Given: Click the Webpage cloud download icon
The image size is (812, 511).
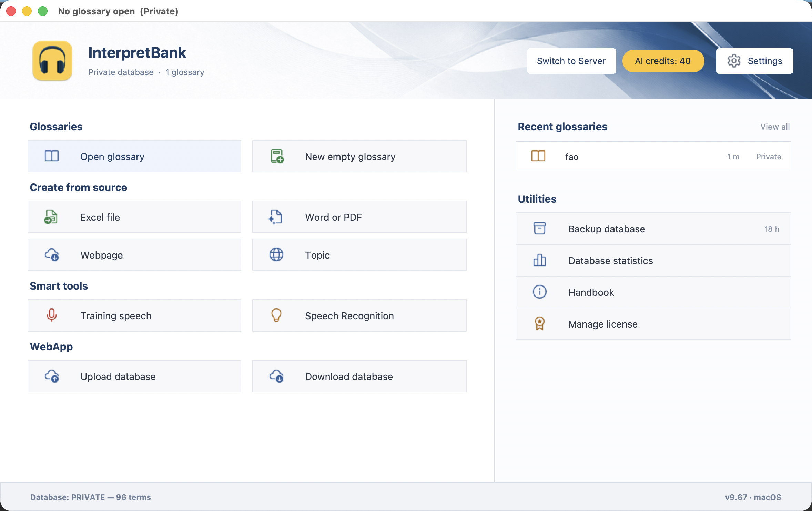Looking at the screenshot, I should pyautogui.click(x=52, y=255).
